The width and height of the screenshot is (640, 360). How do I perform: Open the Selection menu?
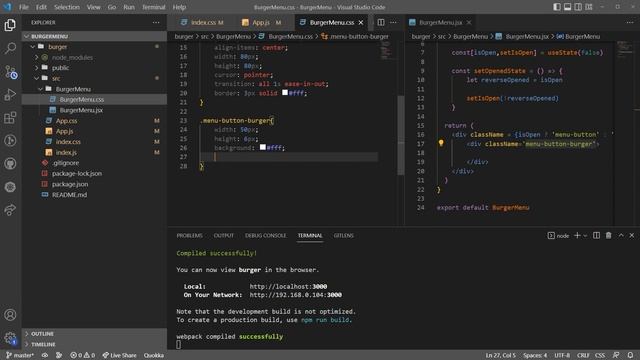67,7
